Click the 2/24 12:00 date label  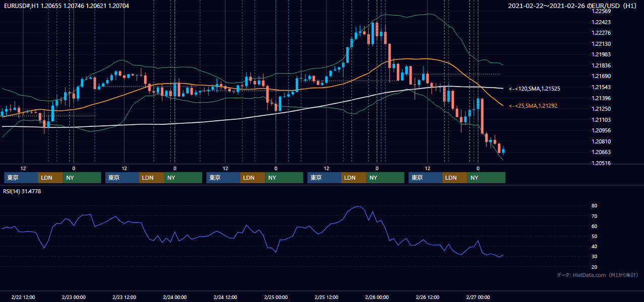[x=226, y=297]
